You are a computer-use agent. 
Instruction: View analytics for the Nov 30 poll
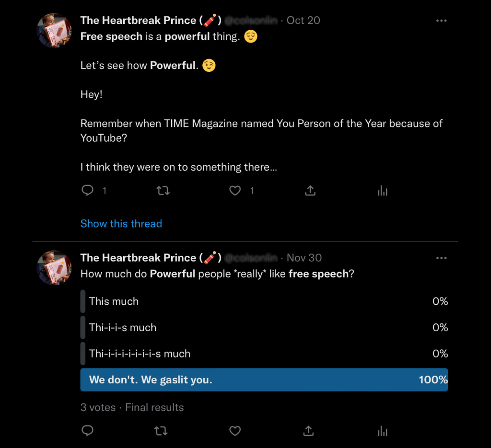coord(382,431)
